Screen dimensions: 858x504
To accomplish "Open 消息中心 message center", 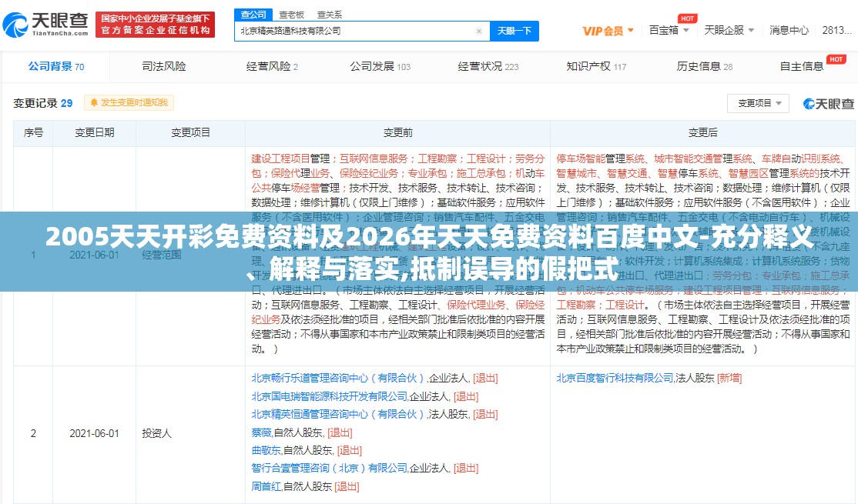I will (x=789, y=31).
